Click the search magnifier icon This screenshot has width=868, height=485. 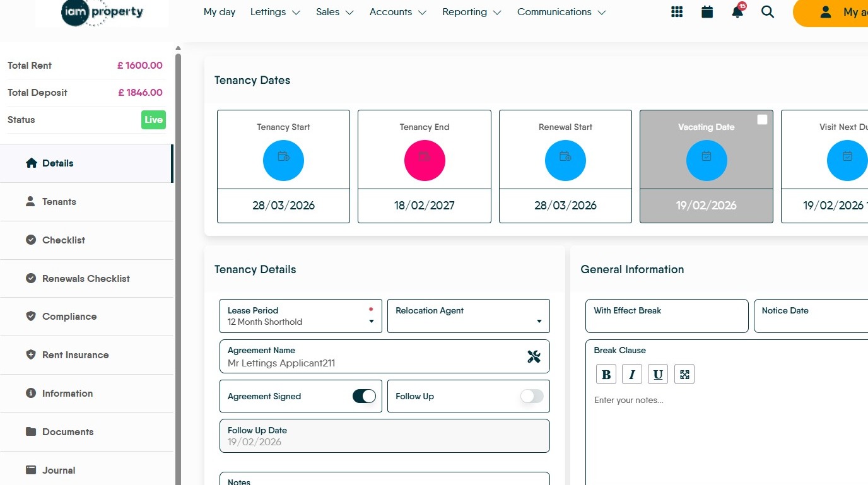point(768,12)
